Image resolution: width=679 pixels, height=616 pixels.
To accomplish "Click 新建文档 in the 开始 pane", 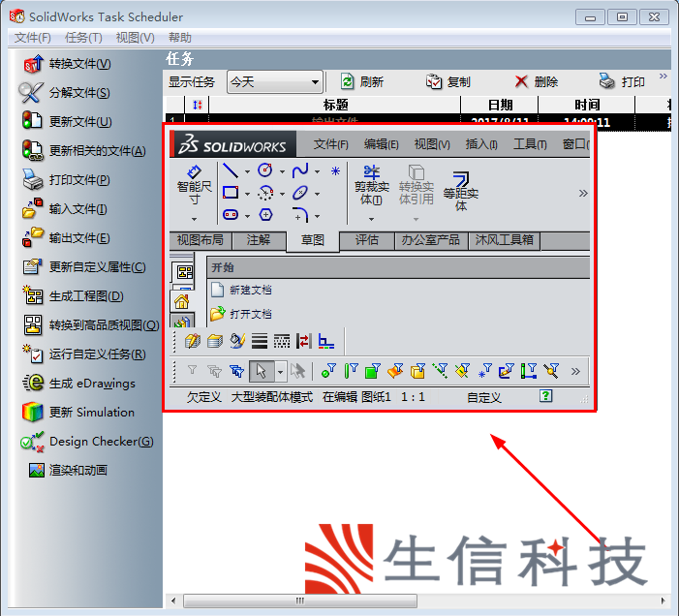I will pos(241,290).
